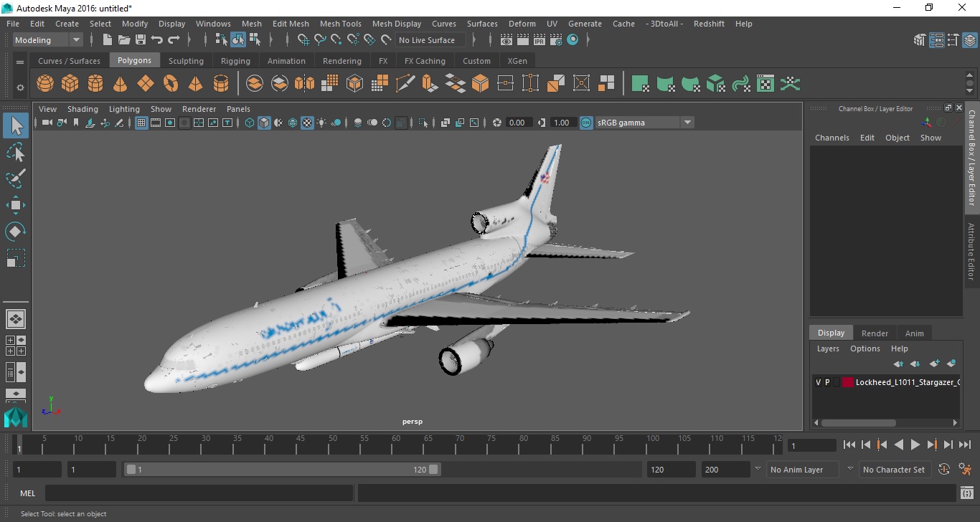Switch to the Rigging shelf tab

pos(235,61)
